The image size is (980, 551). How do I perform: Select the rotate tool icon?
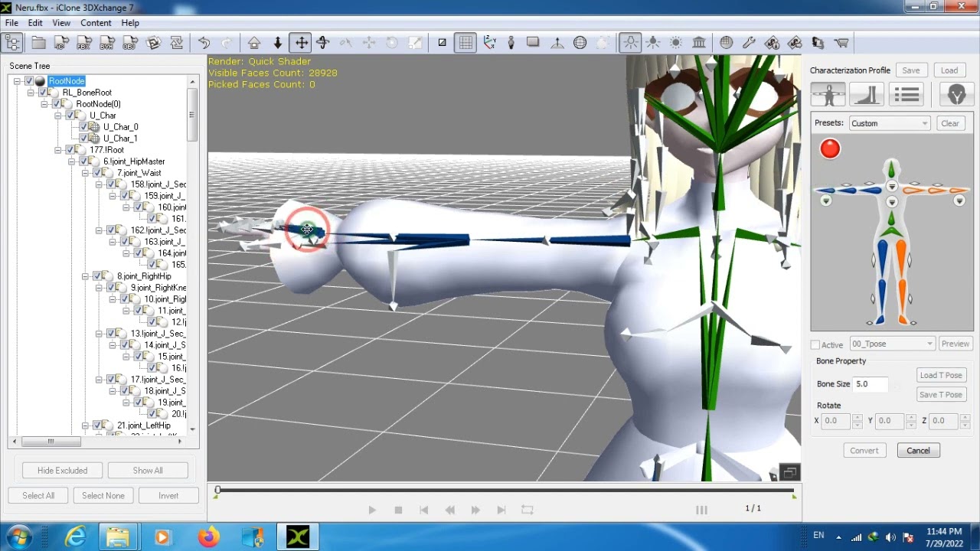pos(322,43)
